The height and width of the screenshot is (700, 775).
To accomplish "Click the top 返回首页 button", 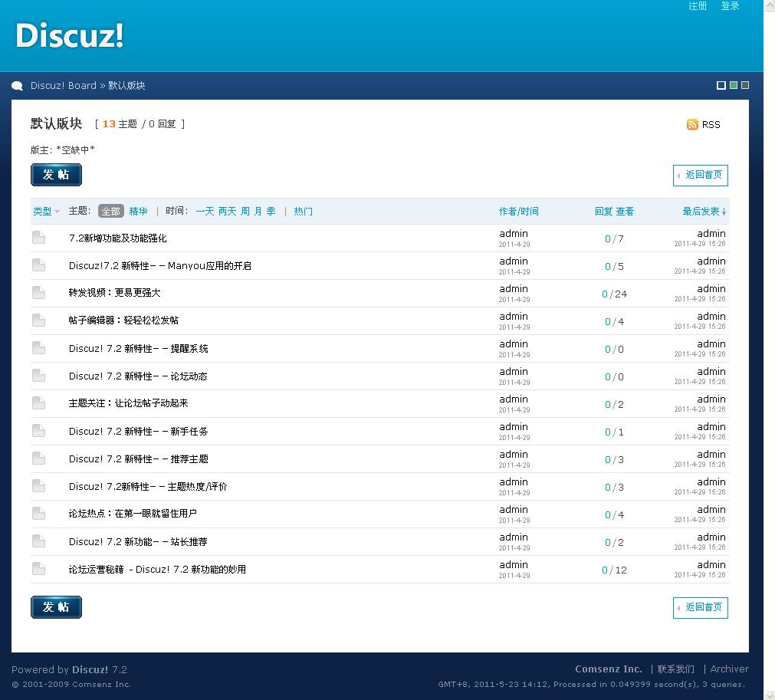I will [701, 176].
